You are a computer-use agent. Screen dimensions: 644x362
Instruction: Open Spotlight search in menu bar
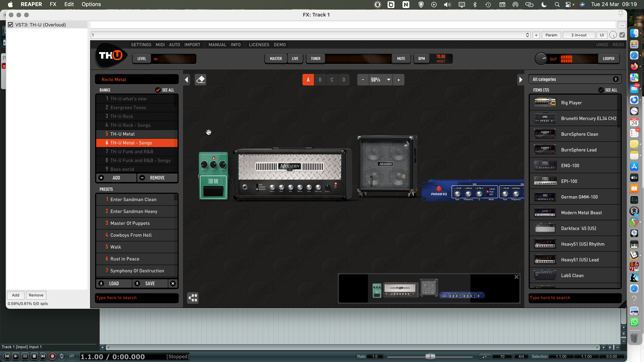pos(557,4)
